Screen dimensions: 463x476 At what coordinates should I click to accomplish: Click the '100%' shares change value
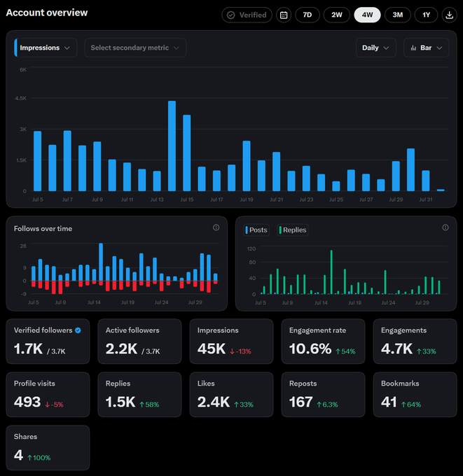41,458
